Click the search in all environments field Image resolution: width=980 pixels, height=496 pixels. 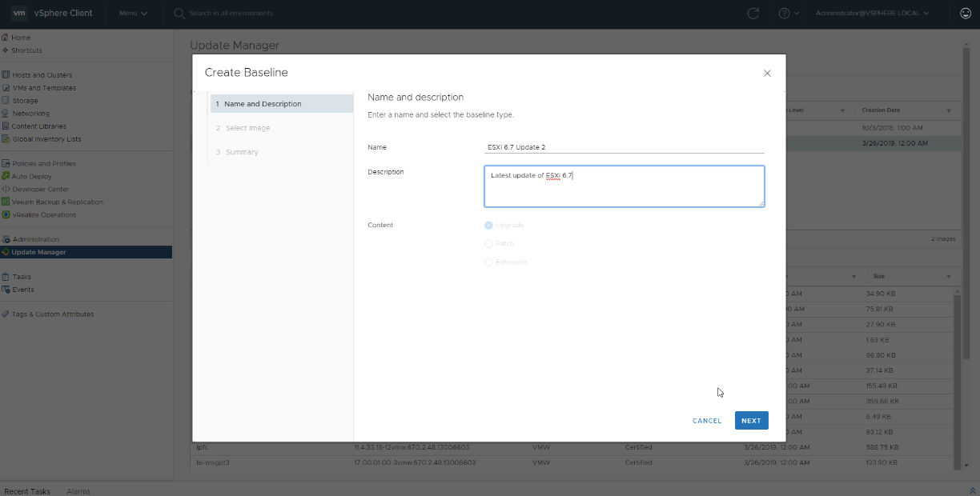(x=231, y=13)
